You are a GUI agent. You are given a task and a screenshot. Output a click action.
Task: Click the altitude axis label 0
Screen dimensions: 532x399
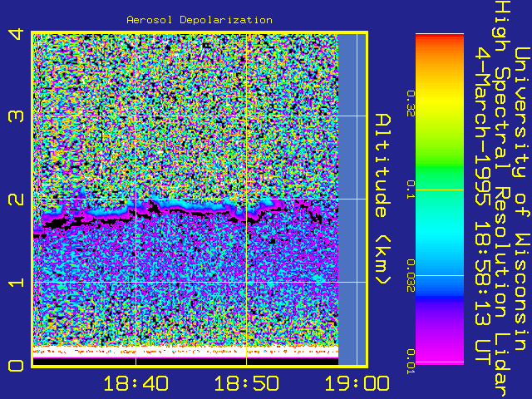17,366
